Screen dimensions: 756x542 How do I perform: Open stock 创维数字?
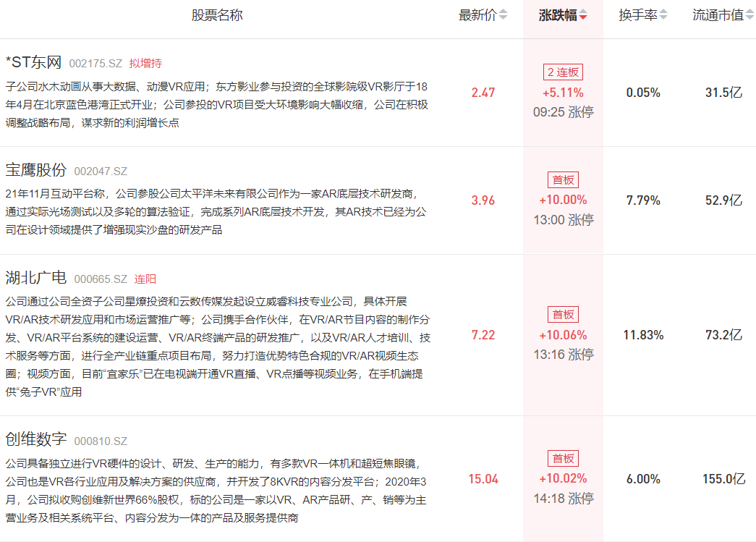point(36,439)
